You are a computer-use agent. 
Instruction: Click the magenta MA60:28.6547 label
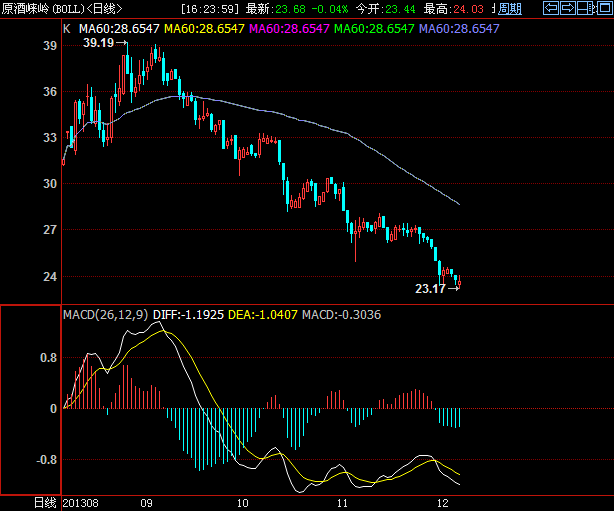[x=289, y=29]
